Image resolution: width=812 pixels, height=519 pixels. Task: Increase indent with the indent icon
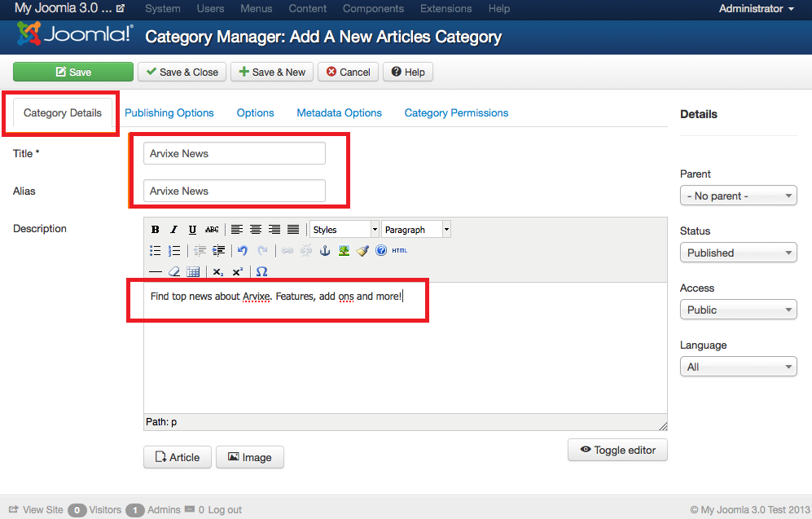tap(218, 251)
